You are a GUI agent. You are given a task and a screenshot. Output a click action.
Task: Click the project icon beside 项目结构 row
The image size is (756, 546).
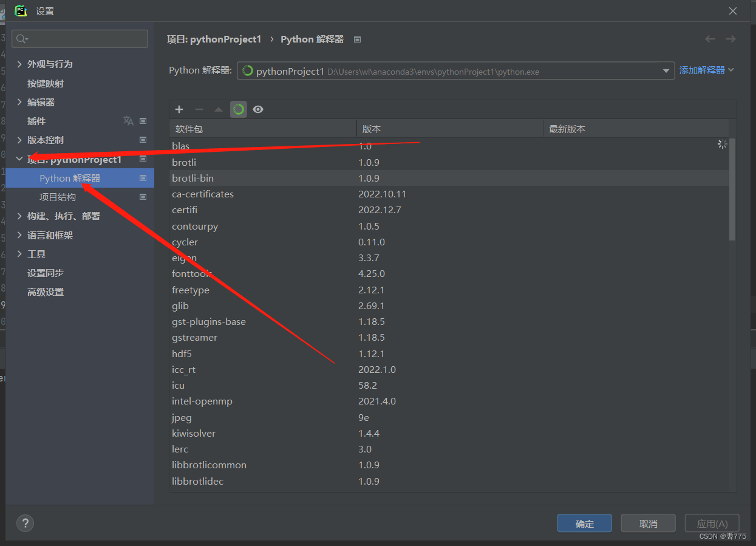point(143,197)
